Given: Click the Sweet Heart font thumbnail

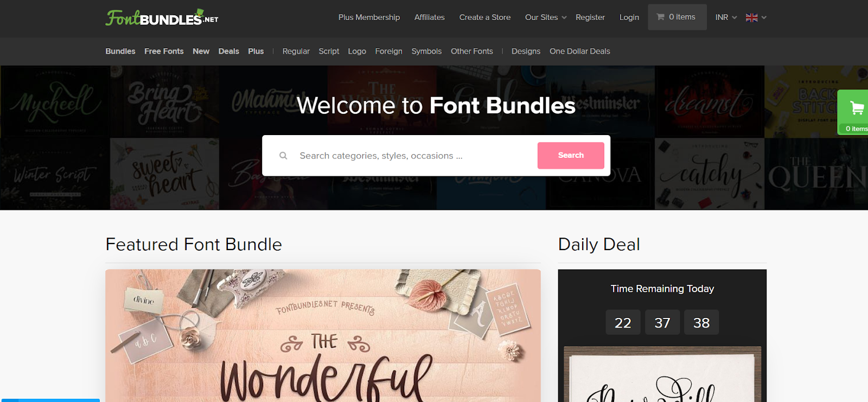Looking at the screenshot, I should pos(164,174).
